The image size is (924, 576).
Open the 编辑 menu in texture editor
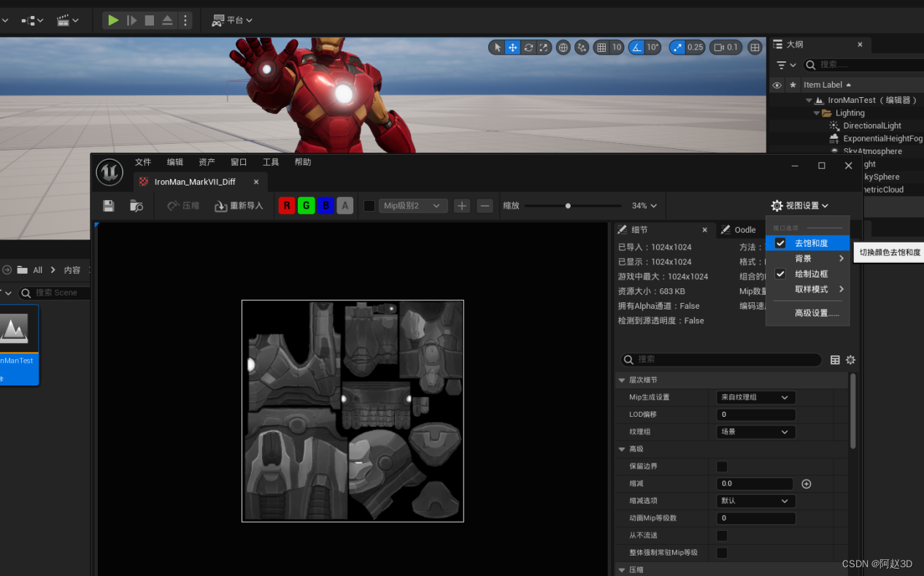(x=175, y=162)
